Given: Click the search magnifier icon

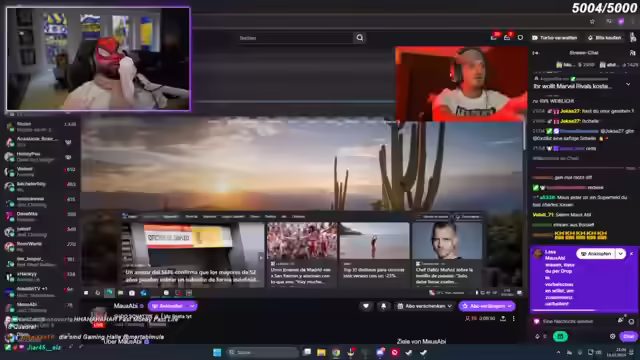Looking at the screenshot, I should (x=360, y=38).
